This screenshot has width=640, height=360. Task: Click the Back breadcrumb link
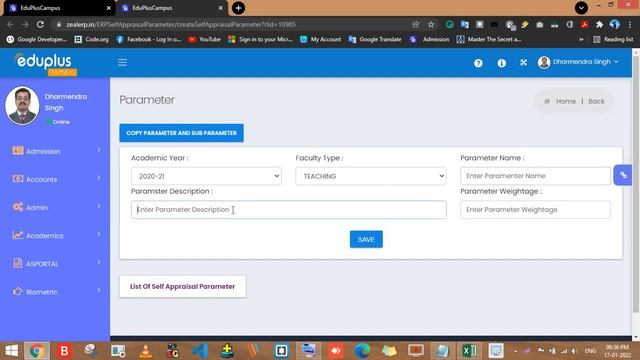pos(596,101)
